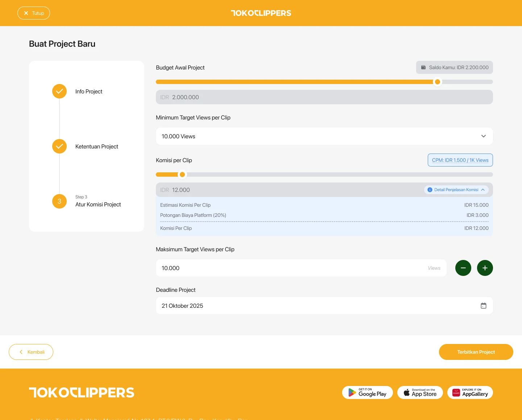Click the Ketentuan Project step checkmark
The width and height of the screenshot is (522, 420).
(x=59, y=146)
